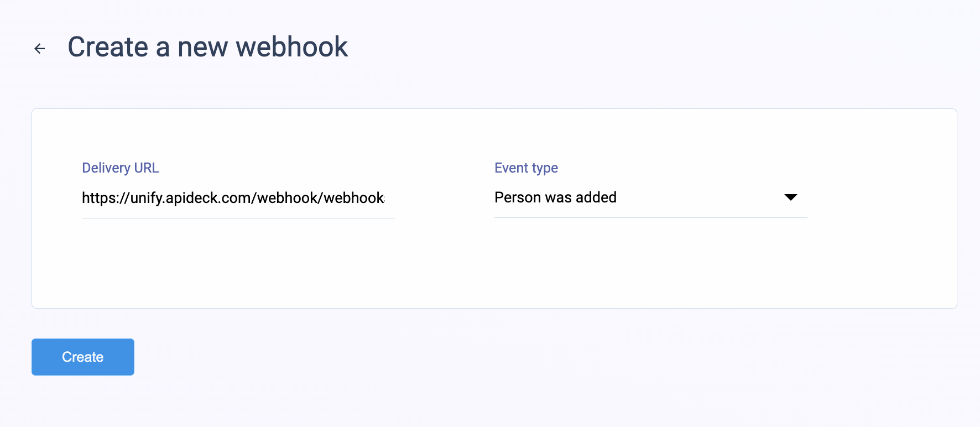Submit the new webhook with Create
The image size is (980, 427).
pyautogui.click(x=82, y=357)
